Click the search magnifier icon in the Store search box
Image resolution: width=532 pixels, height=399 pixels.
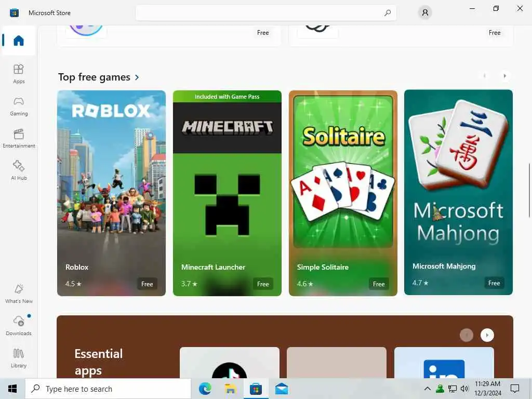coord(388,13)
